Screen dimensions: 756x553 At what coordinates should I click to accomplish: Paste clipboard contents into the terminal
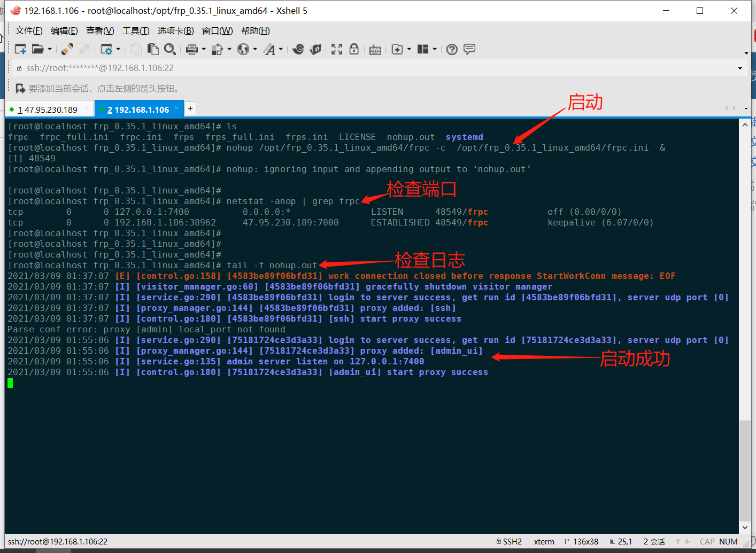[152, 49]
